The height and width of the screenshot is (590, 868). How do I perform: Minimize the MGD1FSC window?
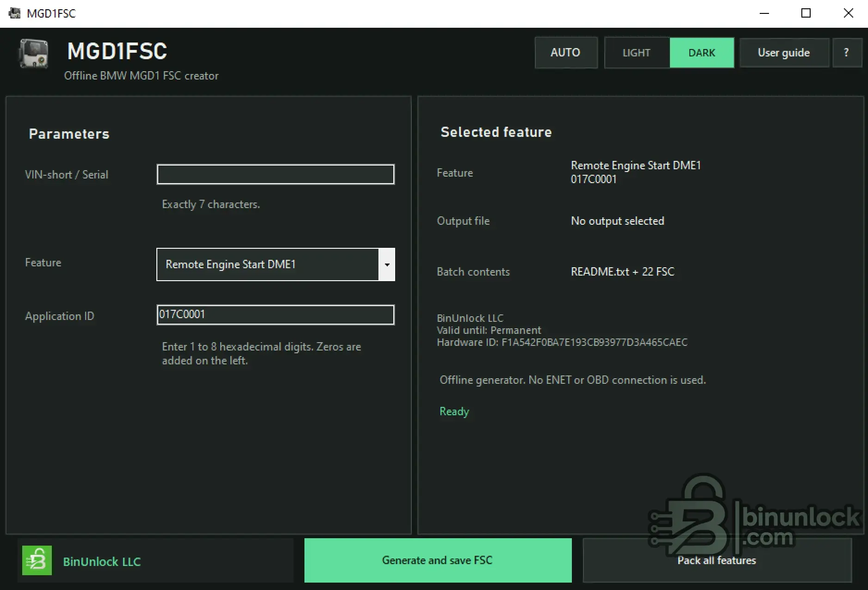pyautogui.click(x=764, y=13)
